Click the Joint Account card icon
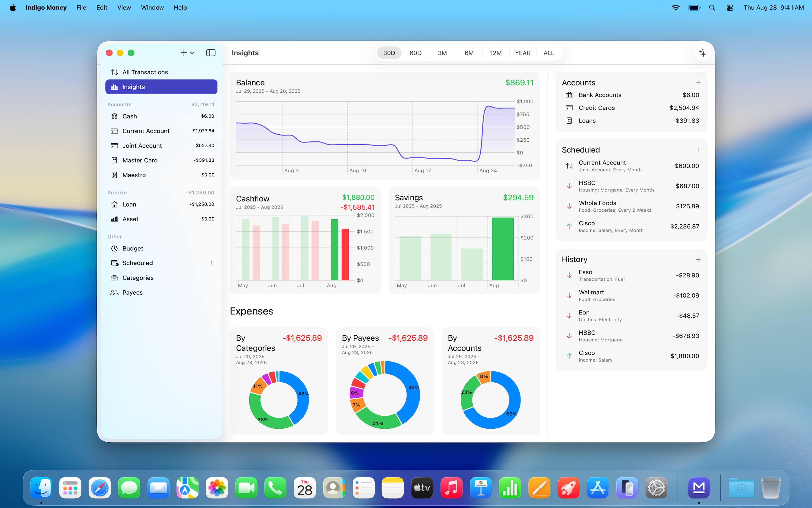Screen dimensions: 812x508 114,145
